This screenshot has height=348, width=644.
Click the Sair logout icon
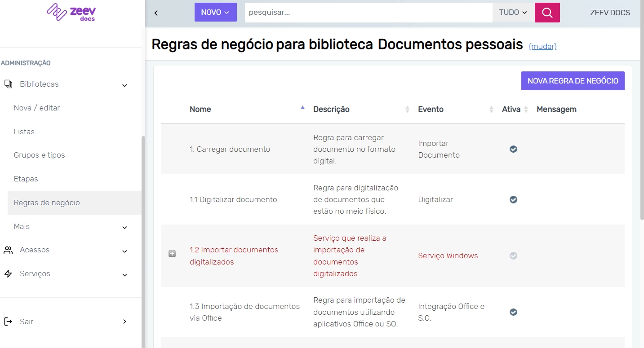pos(8,322)
